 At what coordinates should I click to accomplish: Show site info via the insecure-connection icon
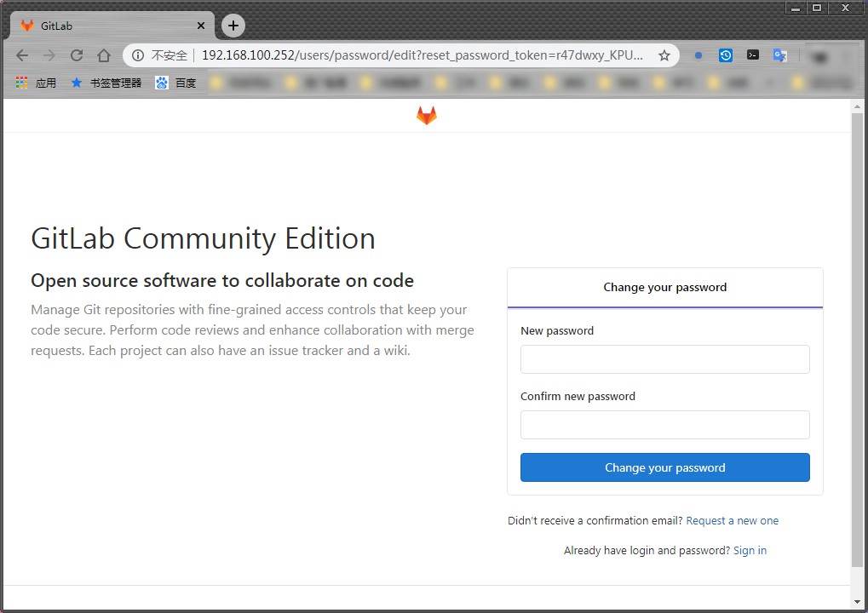coord(138,55)
